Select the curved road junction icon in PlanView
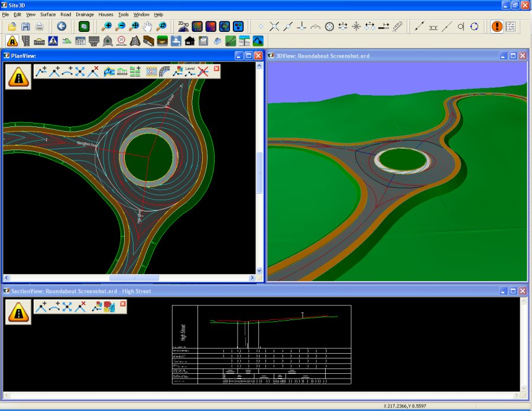532x411 pixels. (164, 71)
